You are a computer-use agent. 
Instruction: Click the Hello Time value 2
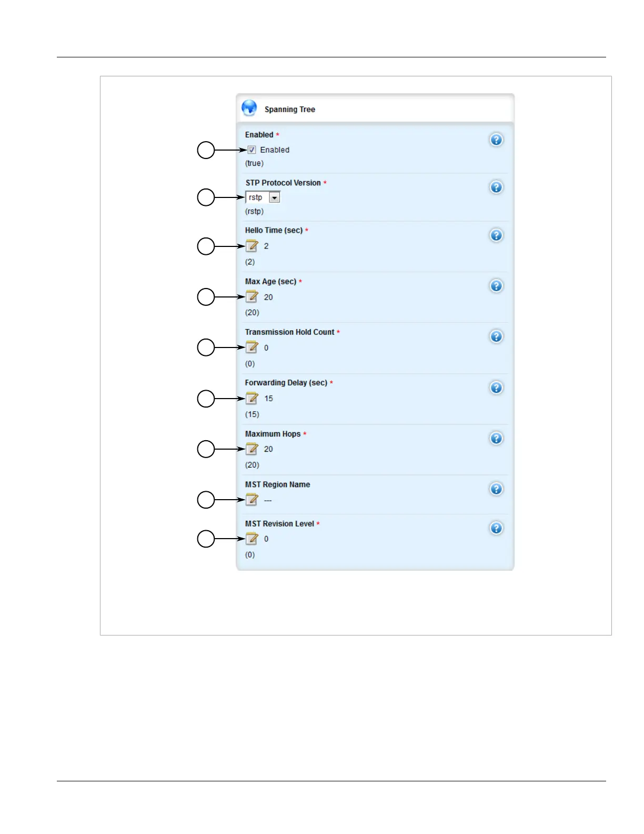click(266, 246)
